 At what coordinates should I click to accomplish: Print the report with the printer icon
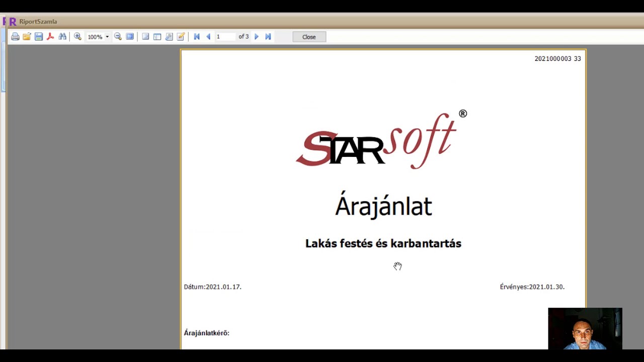(x=15, y=37)
